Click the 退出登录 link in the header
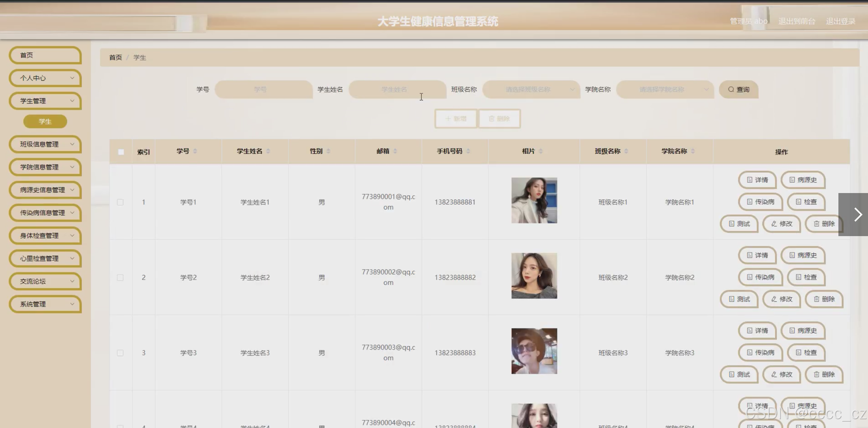This screenshot has height=428, width=868. point(840,22)
